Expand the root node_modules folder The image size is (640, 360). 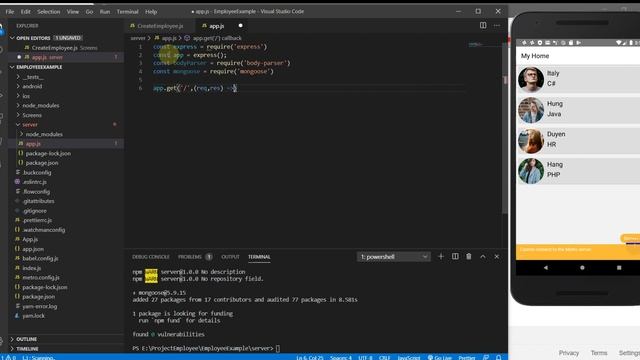point(41,105)
